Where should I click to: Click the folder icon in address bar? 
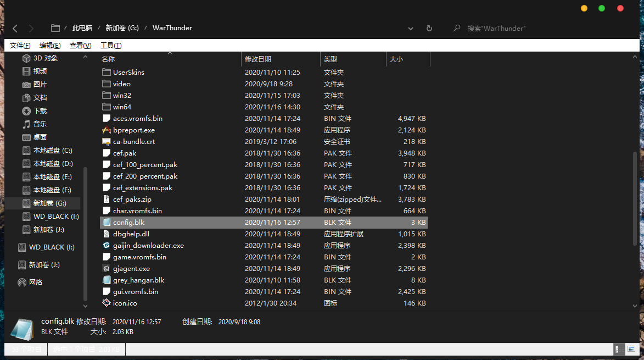click(55, 28)
